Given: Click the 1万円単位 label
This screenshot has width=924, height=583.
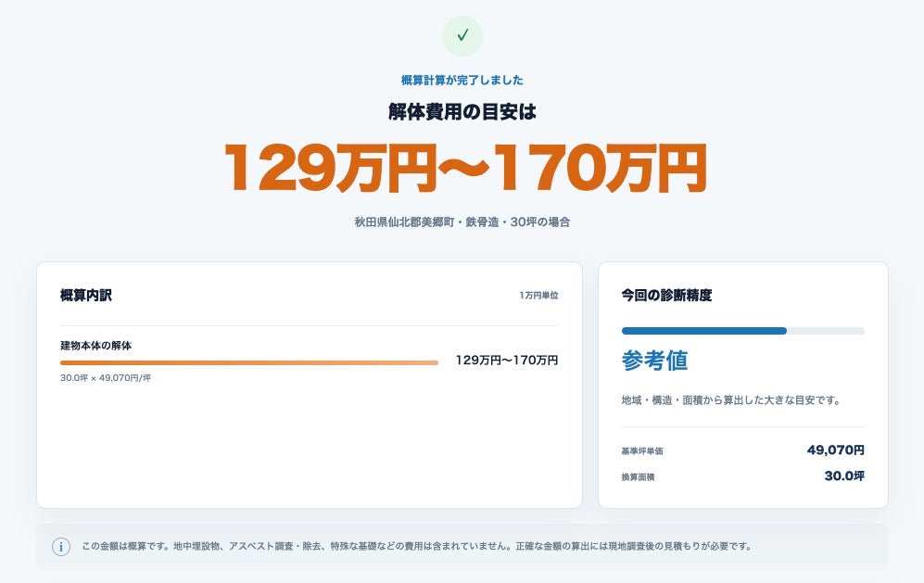Looking at the screenshot, I should (x=538, y=296).
